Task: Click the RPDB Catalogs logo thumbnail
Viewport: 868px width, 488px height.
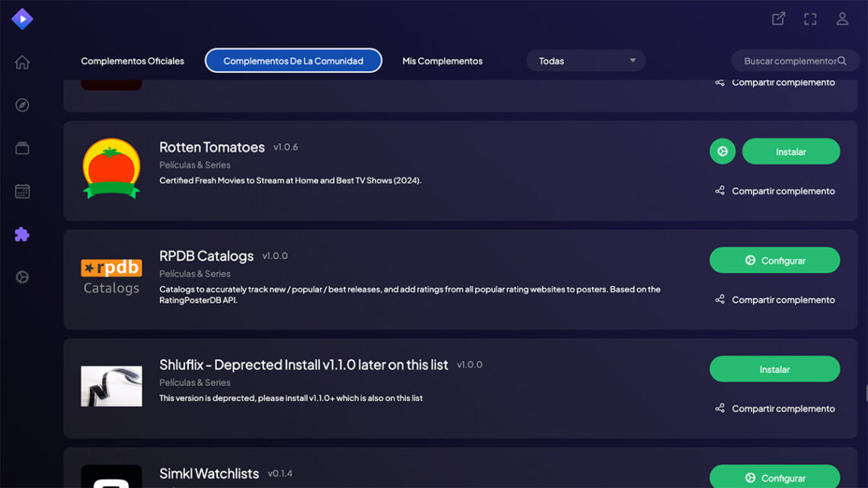Action: [x=111, y=276]
